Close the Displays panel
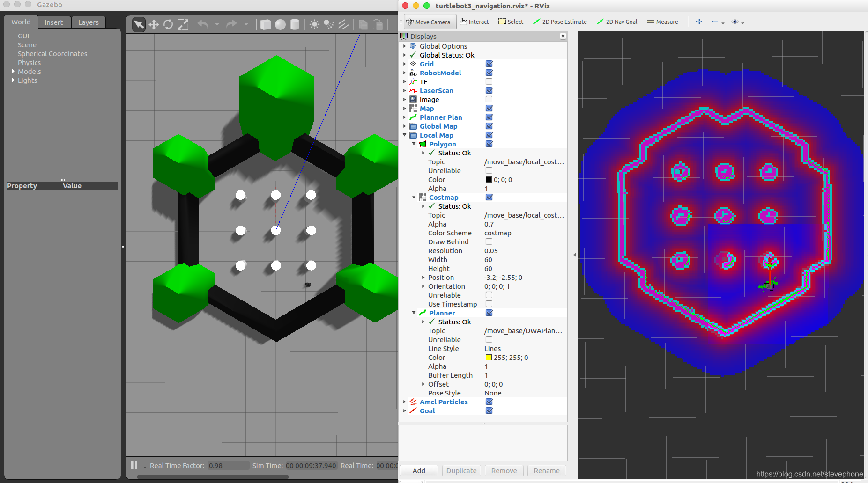 point(563,36)
